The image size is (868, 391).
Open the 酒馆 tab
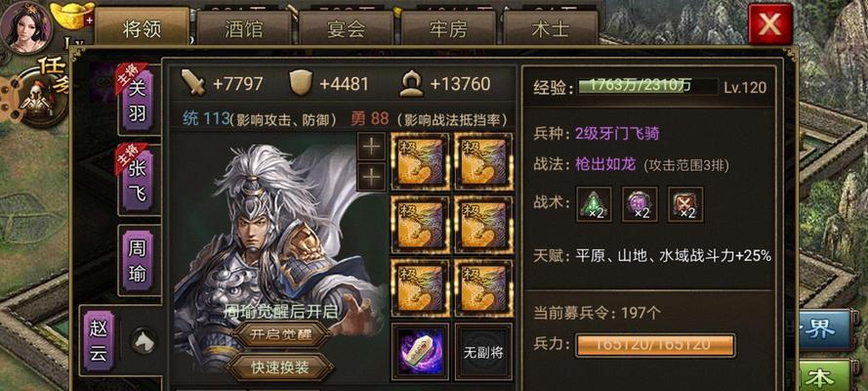(244, 28)
